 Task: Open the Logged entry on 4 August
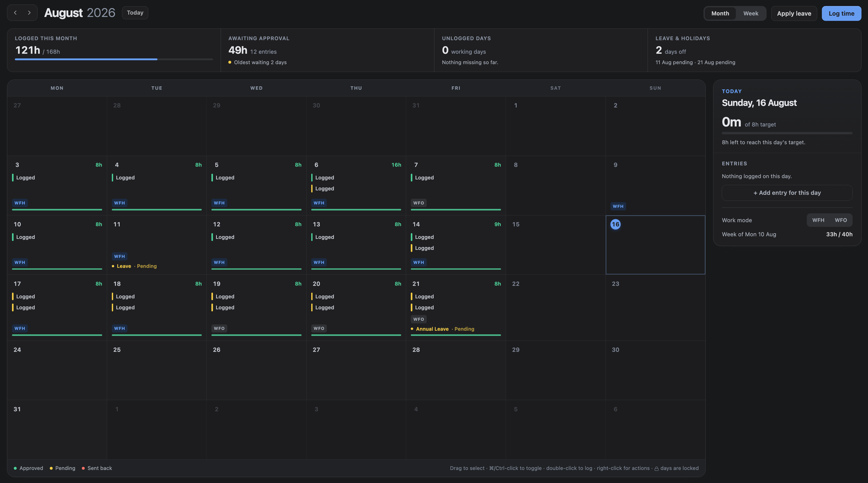tap(157, 178)
